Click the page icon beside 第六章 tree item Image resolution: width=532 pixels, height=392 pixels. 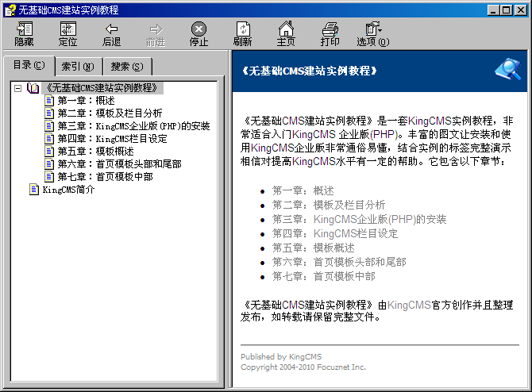49,164
